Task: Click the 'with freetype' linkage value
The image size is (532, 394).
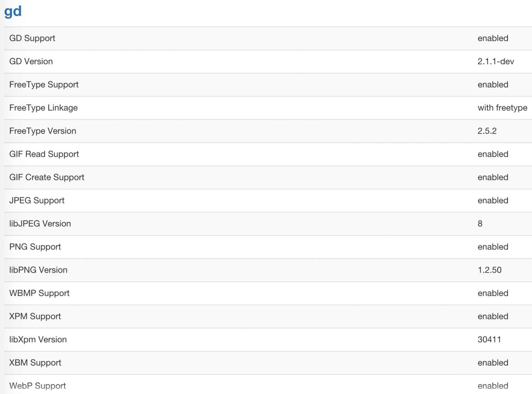Action: click(502, 108)
